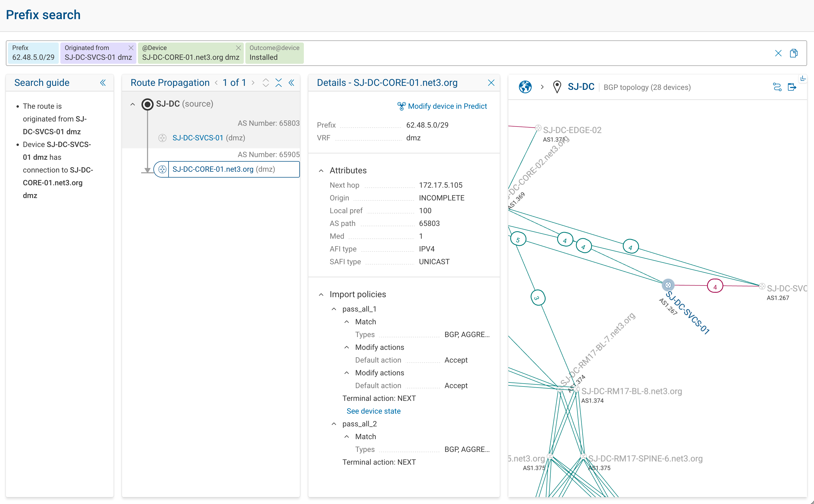The height and width of the screenshot is (504, 814).
Task: Select the SJ-DC-EDGE-02 topology node
Action: (x=538, y=128)
